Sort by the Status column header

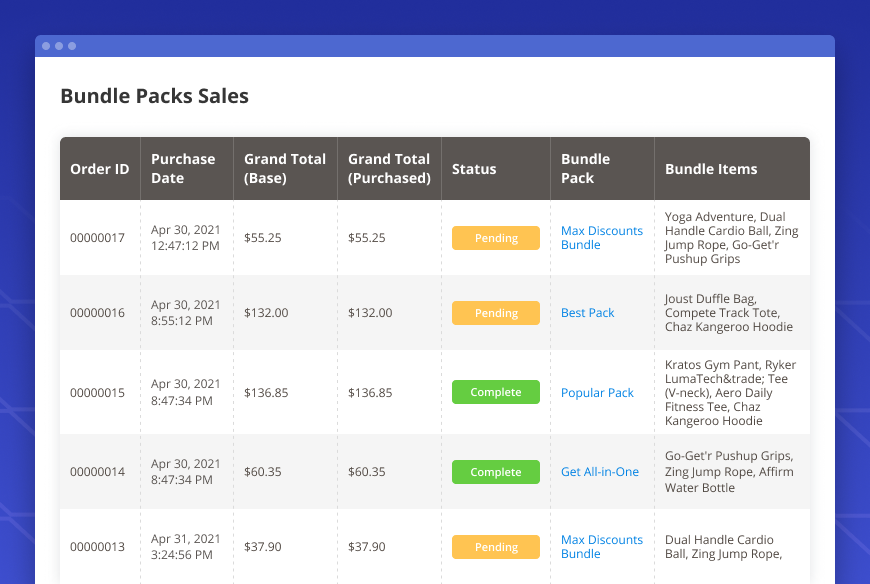coord(474,169)
